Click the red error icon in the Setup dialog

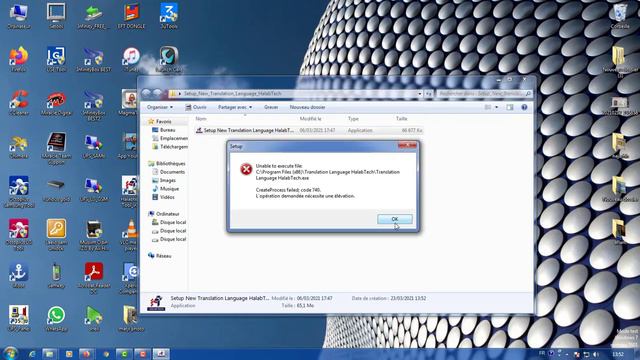tap(246, 169)
